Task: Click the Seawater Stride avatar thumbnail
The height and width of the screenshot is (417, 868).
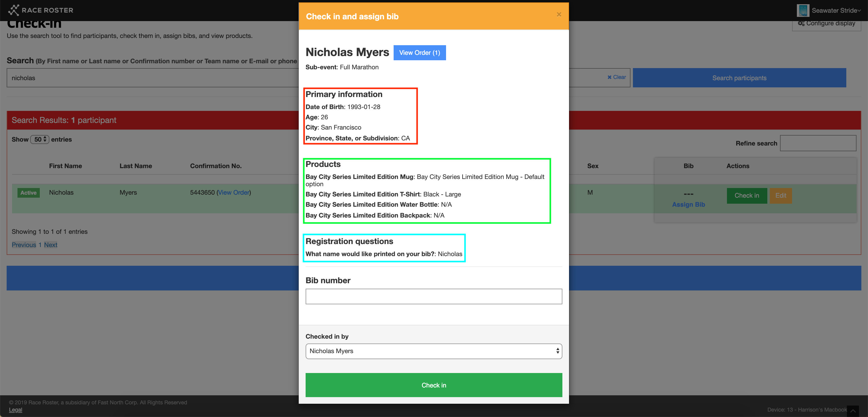Action: click(803, 11)
